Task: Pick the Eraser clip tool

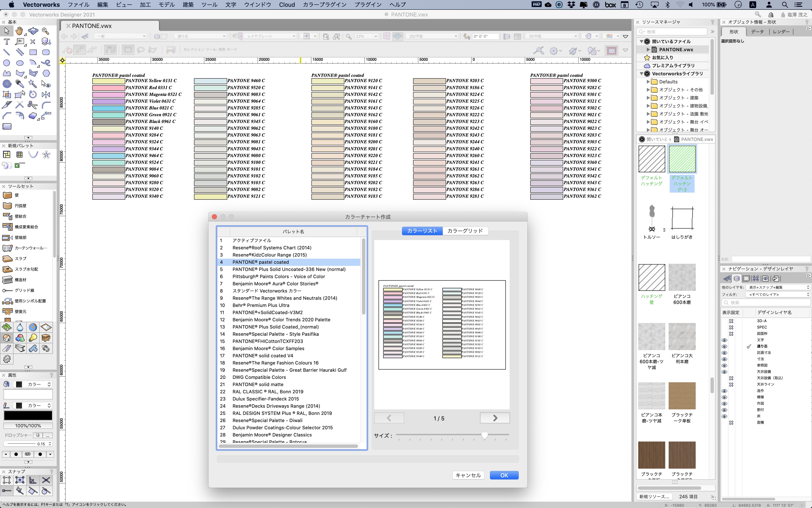Action: (x=33, y=116)
